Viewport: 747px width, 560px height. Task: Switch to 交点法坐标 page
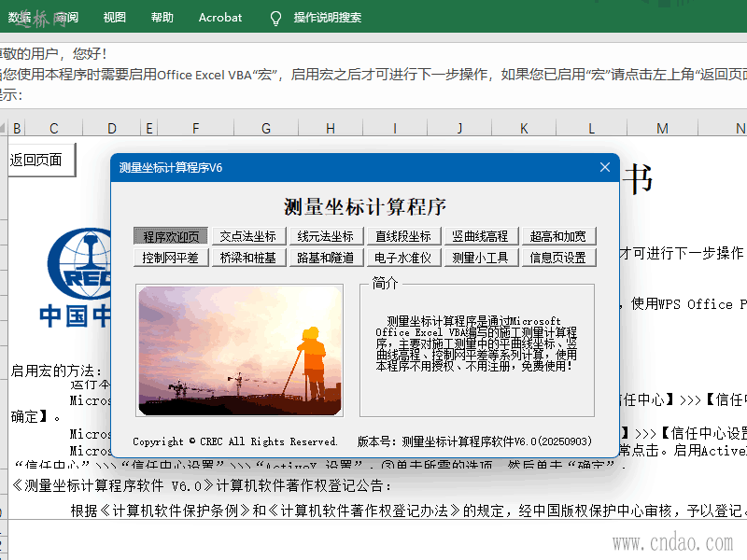click(248, 236)
